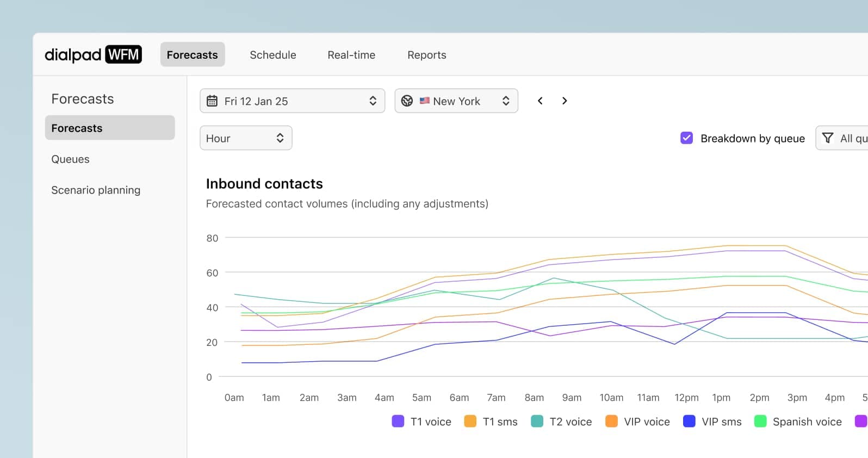Toggle T1 voice series in legend

[421, 422]
